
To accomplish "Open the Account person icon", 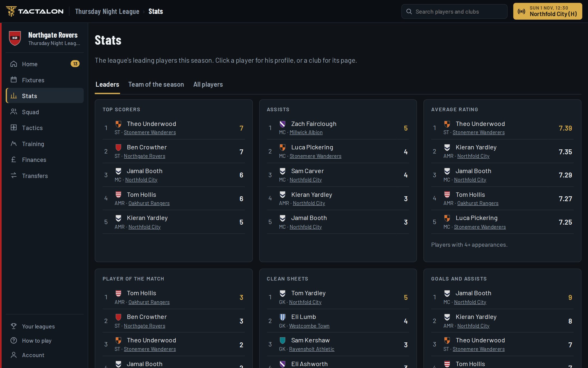I will [x=14, y=355].
